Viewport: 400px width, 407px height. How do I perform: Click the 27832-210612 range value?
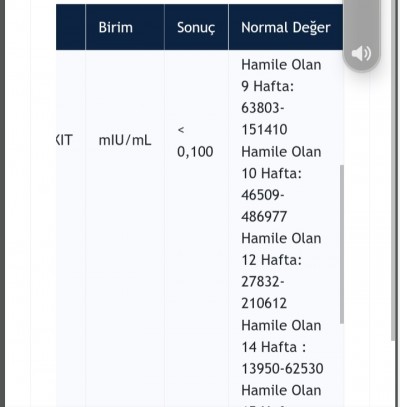(264, 292)
